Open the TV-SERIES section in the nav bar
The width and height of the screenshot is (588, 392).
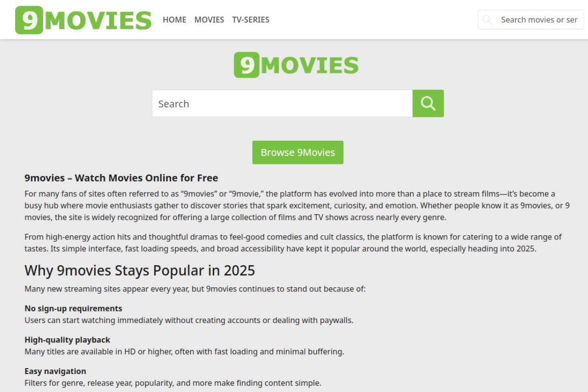pyautogui.click(x=250, y=20)
